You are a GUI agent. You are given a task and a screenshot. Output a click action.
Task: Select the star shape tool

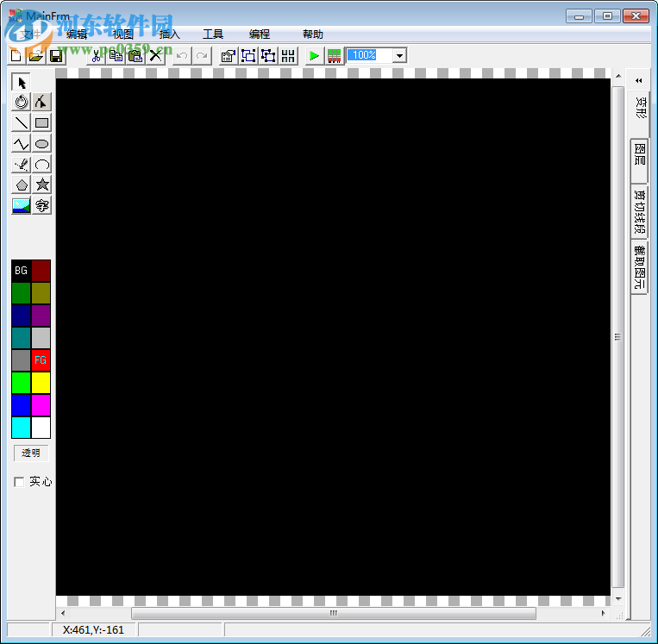(x=41, y=184)
